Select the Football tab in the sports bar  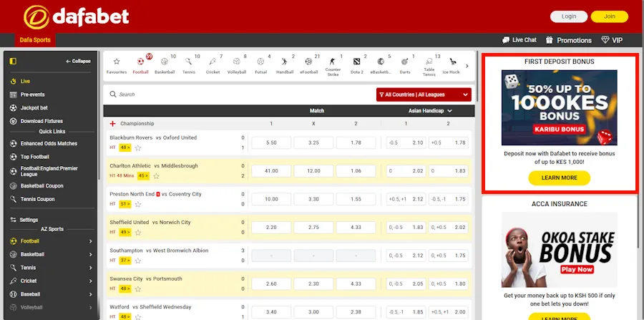[140, 66]
